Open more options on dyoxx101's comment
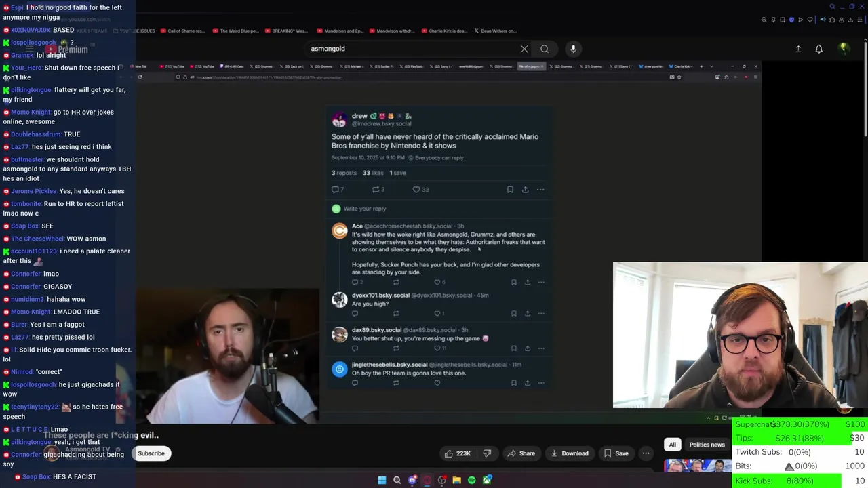This screenshot has width=868, height=488. click(x=541, y=313)
